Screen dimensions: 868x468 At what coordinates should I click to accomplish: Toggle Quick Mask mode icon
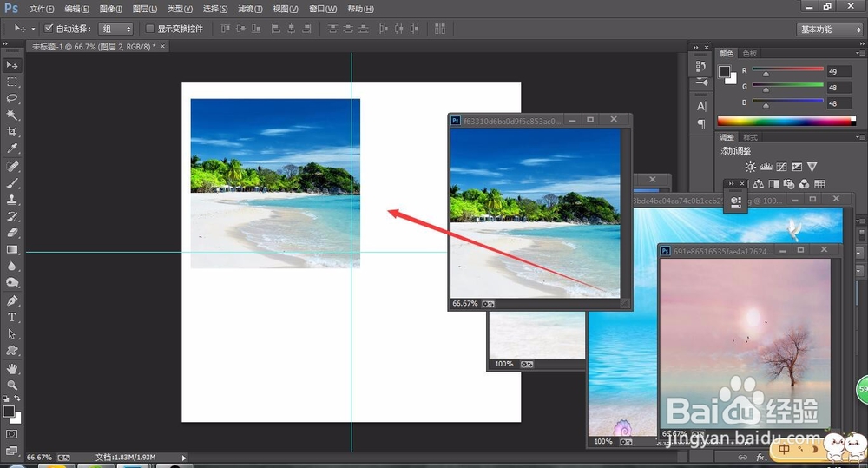pos(11,434)
